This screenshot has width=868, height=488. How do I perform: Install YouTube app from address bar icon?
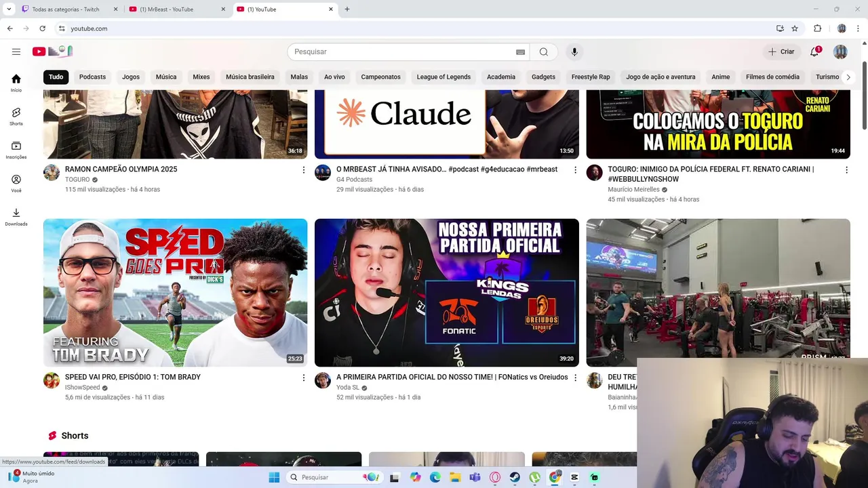780,28
